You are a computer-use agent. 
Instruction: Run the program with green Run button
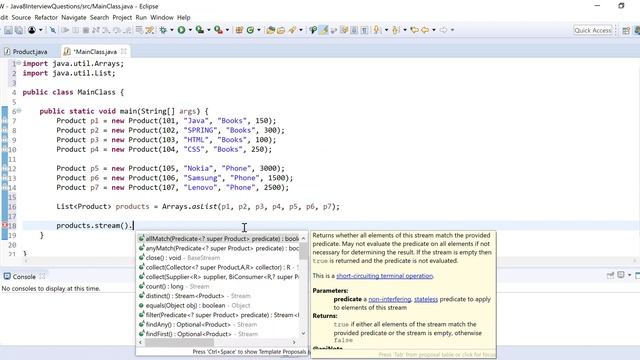(x=181, y=30)
